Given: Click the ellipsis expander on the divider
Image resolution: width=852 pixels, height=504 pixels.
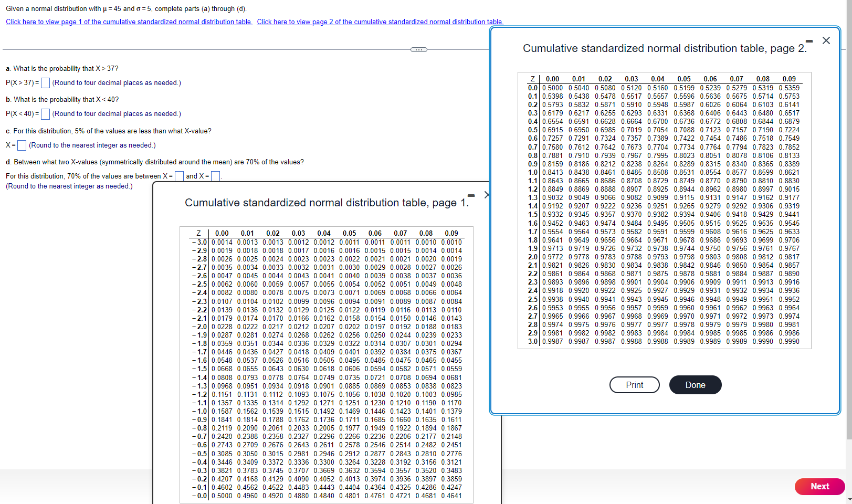Looking at the screenshot, I should 418,49.
